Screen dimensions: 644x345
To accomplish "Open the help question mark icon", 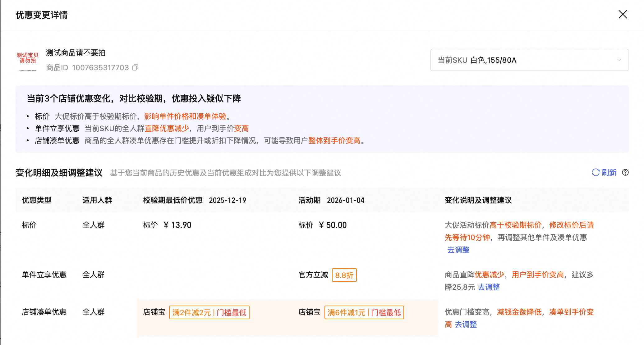I will point(625,172).
